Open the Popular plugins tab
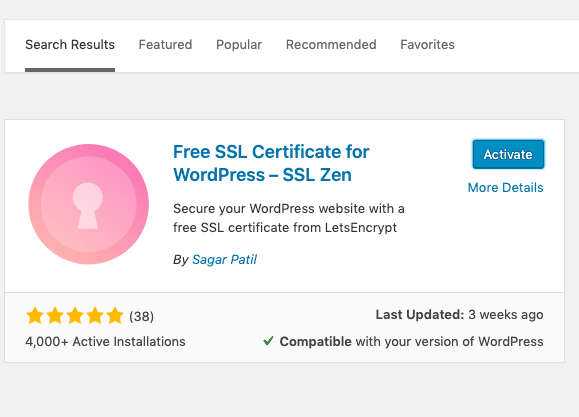 pos(239,45)
